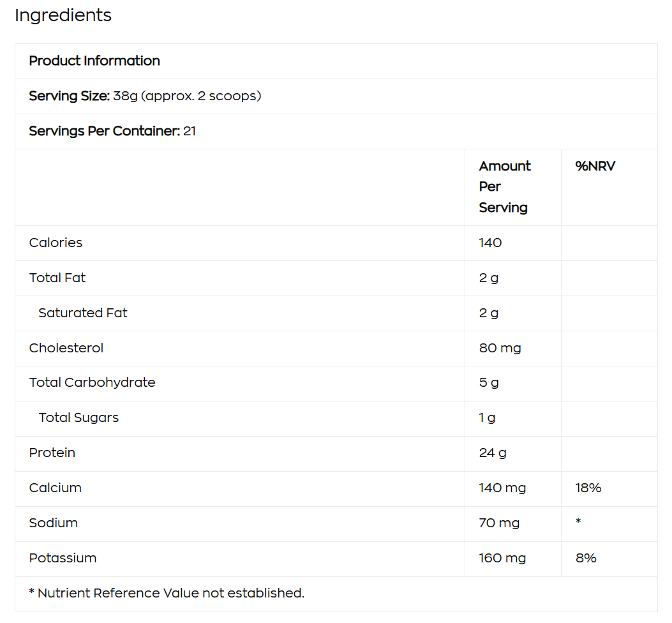672x623 pixels.
Task: Click the Cholesterol 80 mg value
Action: tap(500, 348)
